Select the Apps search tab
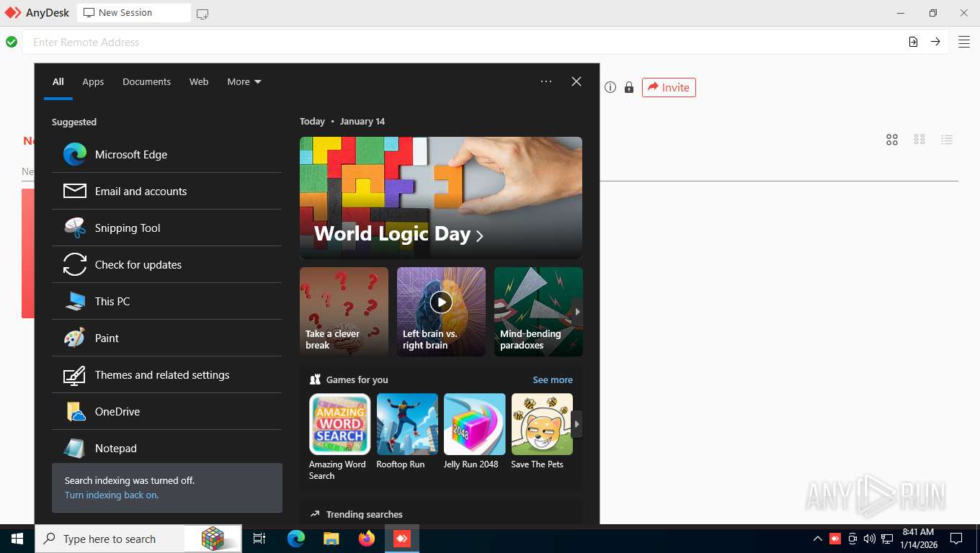The width and height of the screenshot is (980, 553). [93, 81]
